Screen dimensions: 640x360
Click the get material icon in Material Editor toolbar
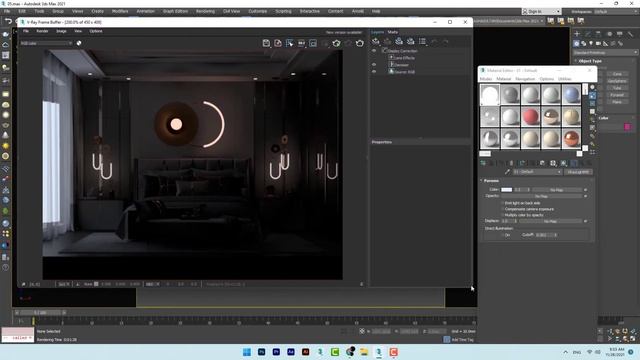(483, 163)
